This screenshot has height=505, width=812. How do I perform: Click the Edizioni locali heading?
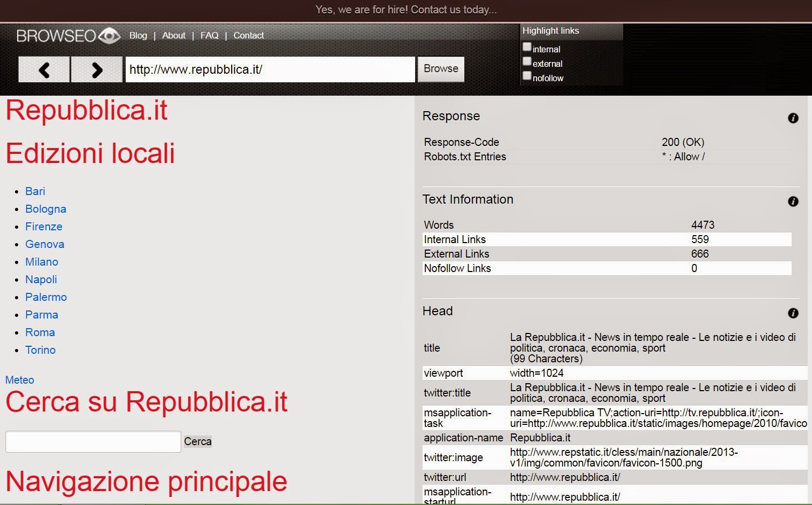[x=90, y=153]
